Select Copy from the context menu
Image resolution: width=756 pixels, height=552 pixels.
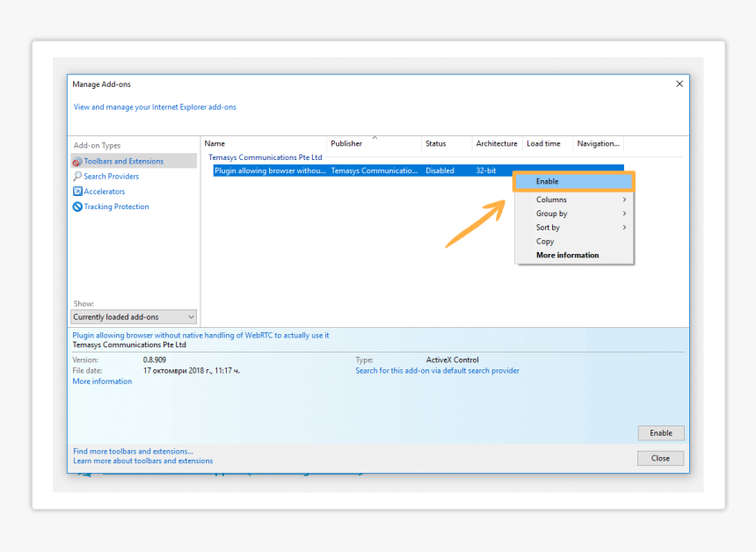click(546, 242)
